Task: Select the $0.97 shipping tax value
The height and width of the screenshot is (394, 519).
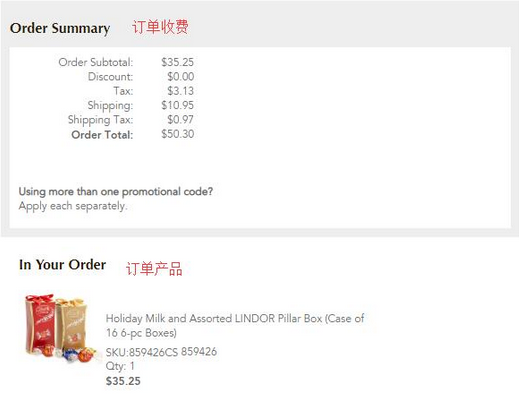Action: 181,120
